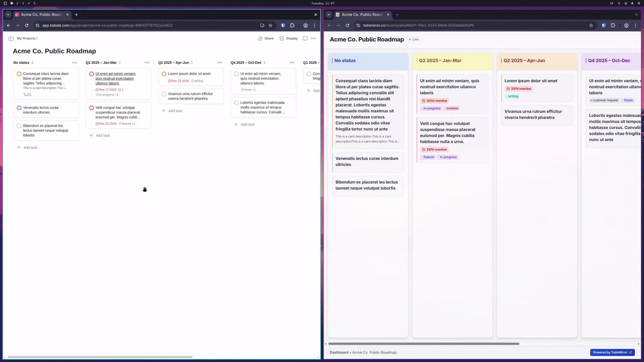This screenshot has width=644, height=362.
Task: Close the TodoMirror browser tab
Action: [x=388, y=15]
